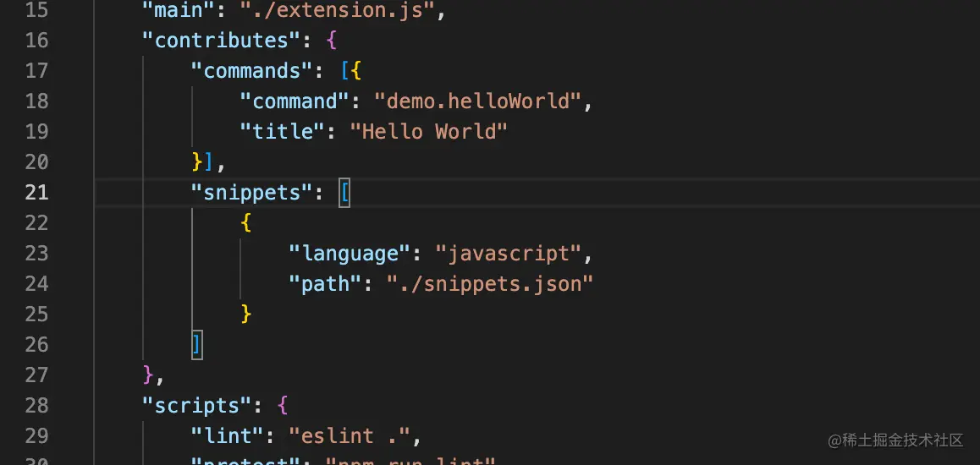This screenshot has height=465, width=980.
Task: Click line number 24 in the gutter
Action: point(36,284)
